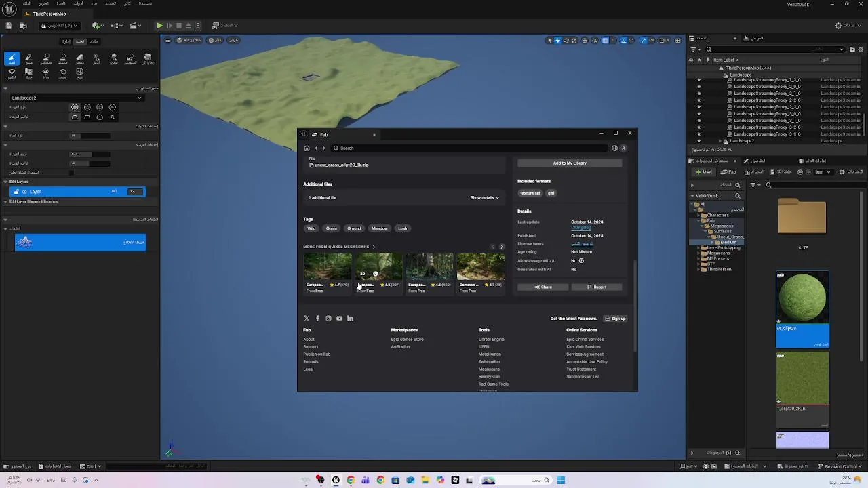
Task: Expand the Characters folder in content tree
Action: click(x=698, y=216)
